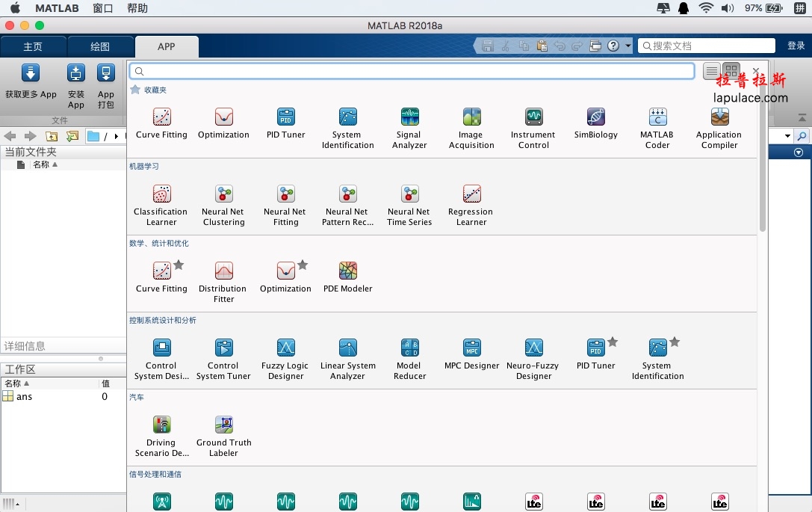The image size is (812, 512).
Task: Click the paste clipboard icon
Action: [x=542, y=46]
